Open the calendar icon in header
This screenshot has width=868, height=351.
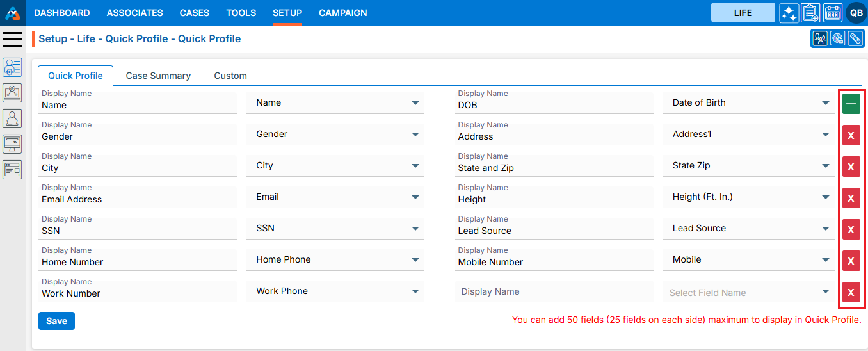click(832, 13)
